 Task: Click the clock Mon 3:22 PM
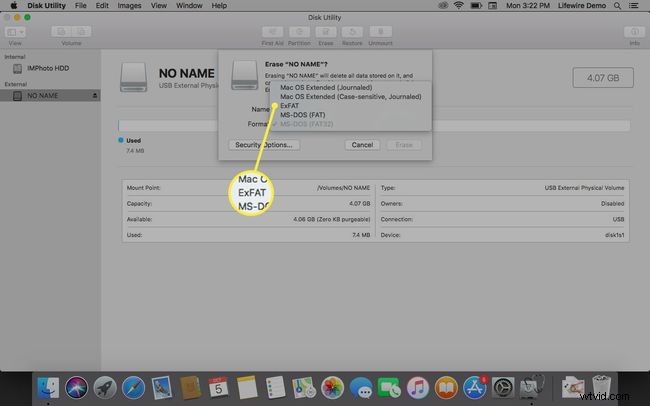(x=528, y=6)
